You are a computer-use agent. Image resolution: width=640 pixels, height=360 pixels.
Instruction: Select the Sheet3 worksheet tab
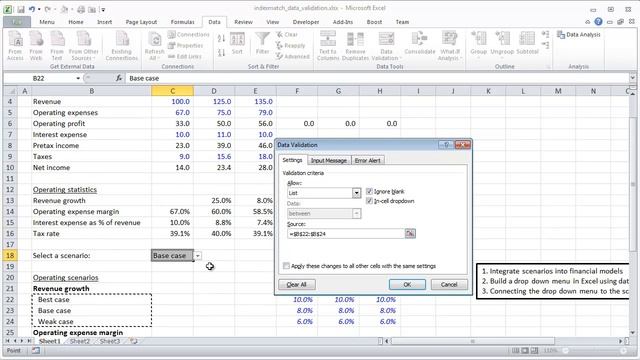coord(109,341)
